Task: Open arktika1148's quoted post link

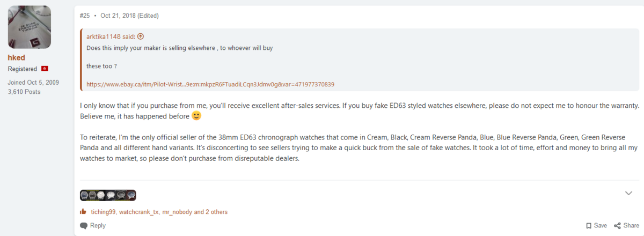Action: tap(111, 36)
